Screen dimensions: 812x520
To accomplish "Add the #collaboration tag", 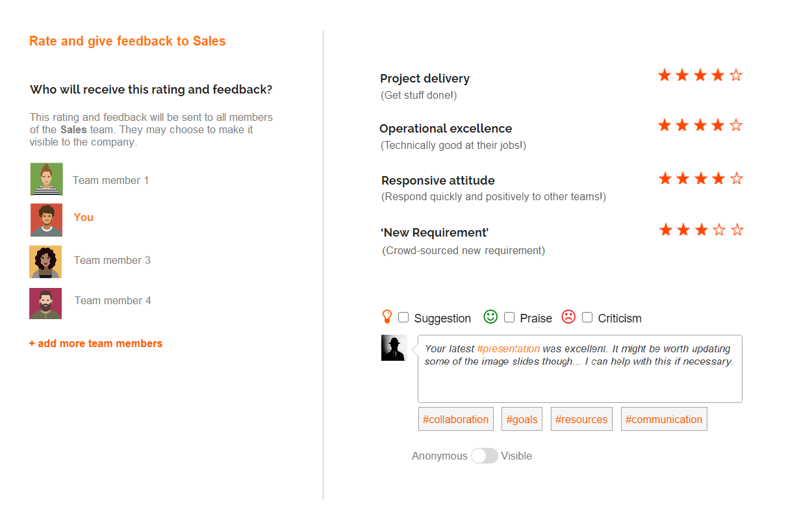I will [456, 419].
